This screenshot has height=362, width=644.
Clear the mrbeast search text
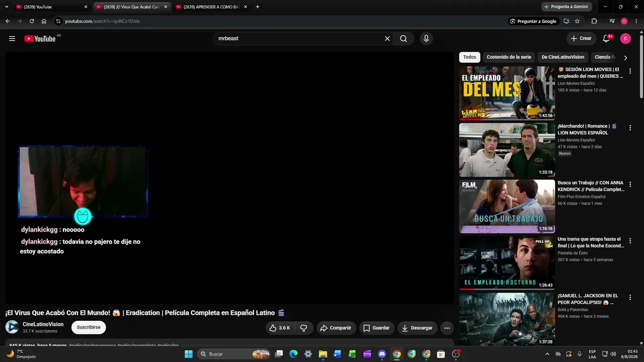click(387, 39)
